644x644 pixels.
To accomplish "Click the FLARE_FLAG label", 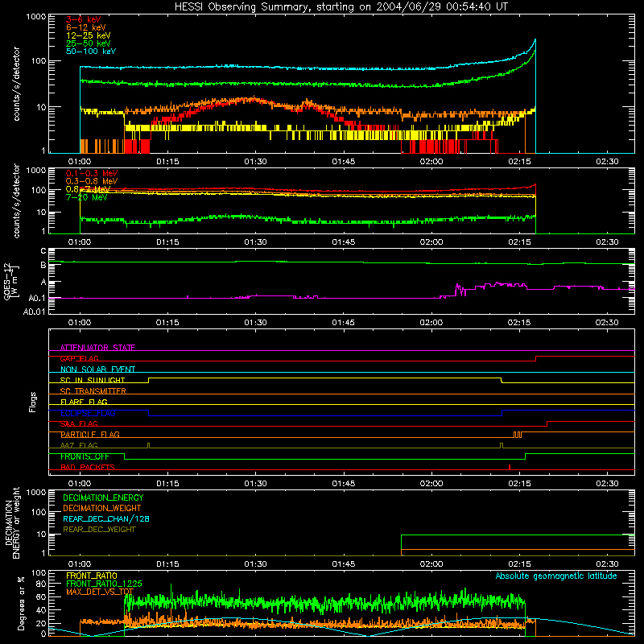I will (84, 402).
